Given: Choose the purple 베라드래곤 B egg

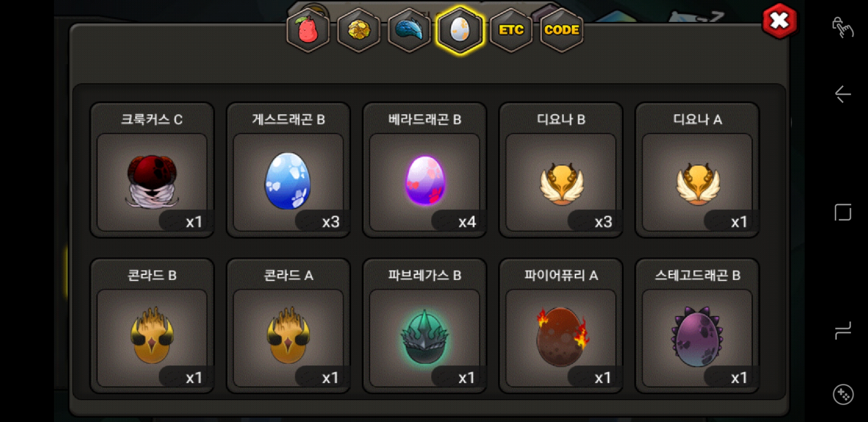Looking at the screenshot, I should pos(425,170).
